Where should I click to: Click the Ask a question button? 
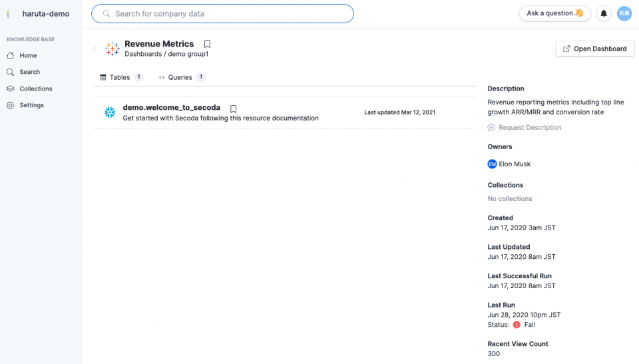click(x=554, y=13)
